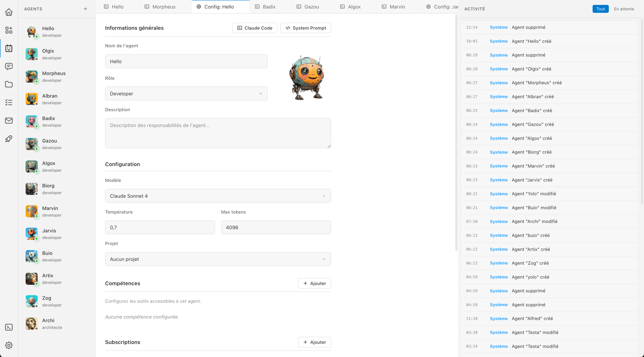Expand the Rôle Developer dropdown

click(x=186, y=93)
